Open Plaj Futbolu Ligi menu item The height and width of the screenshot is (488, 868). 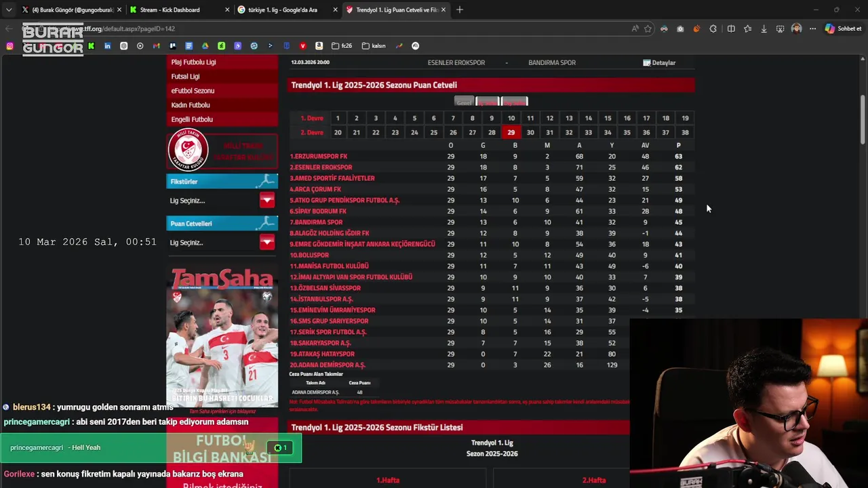(222, 62)
